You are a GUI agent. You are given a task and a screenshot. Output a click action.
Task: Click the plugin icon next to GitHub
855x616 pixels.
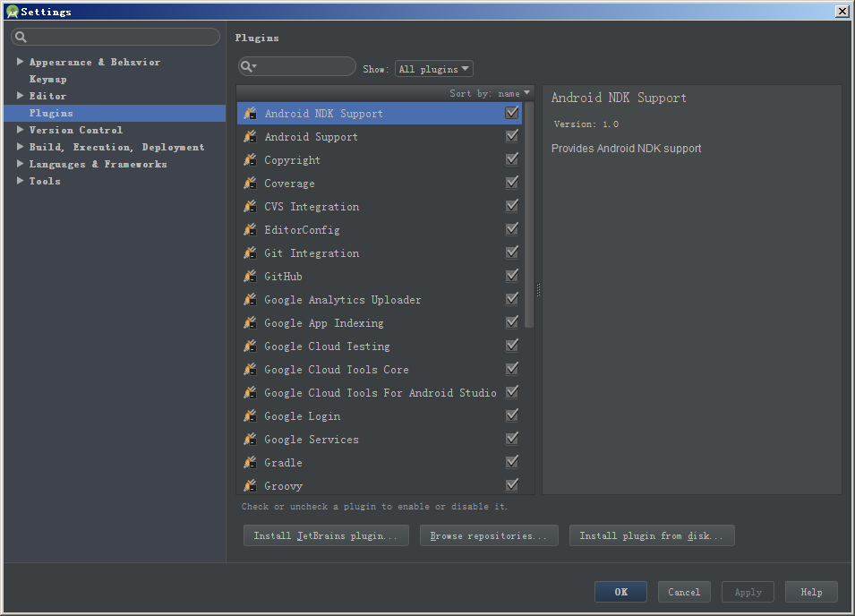click(x=251, y=277)
